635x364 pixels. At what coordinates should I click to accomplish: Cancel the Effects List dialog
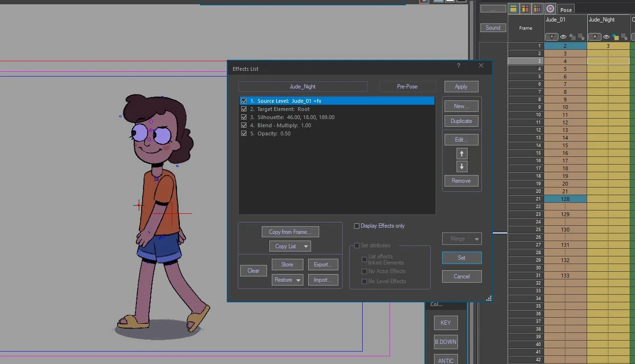tap(462, 276)
